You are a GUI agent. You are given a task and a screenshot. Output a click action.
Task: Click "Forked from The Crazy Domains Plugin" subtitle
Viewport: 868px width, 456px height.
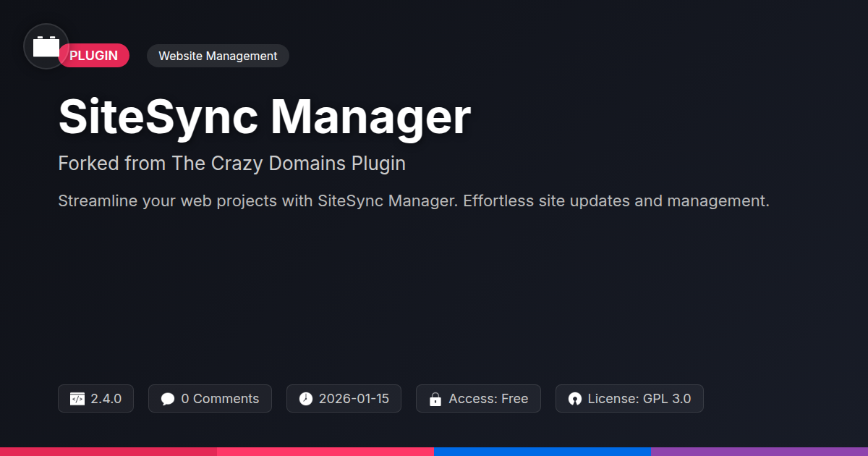coord(231,164)
